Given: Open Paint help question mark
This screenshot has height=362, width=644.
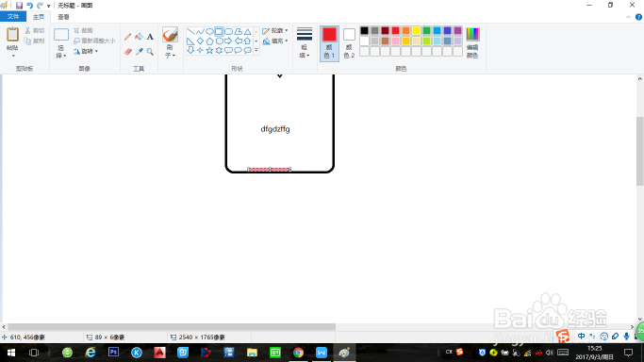Looking at the screenshot, I should [x=638, y=17].
